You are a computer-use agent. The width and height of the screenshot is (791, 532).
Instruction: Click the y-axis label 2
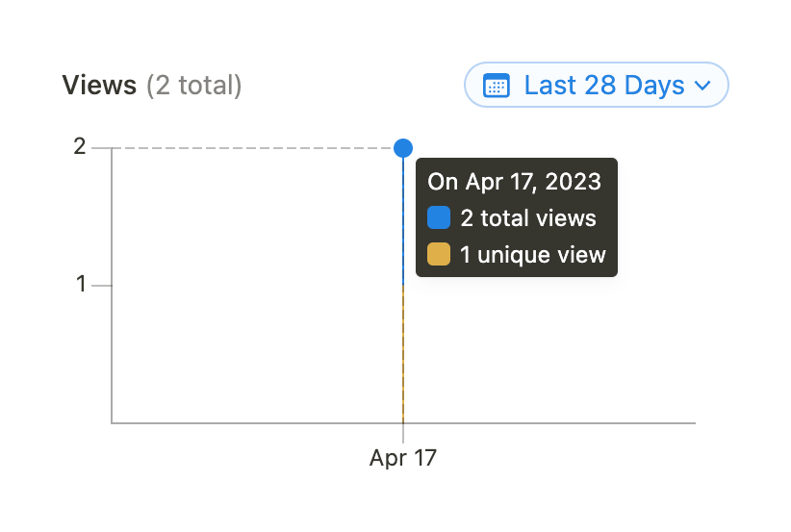click(80, 147)
